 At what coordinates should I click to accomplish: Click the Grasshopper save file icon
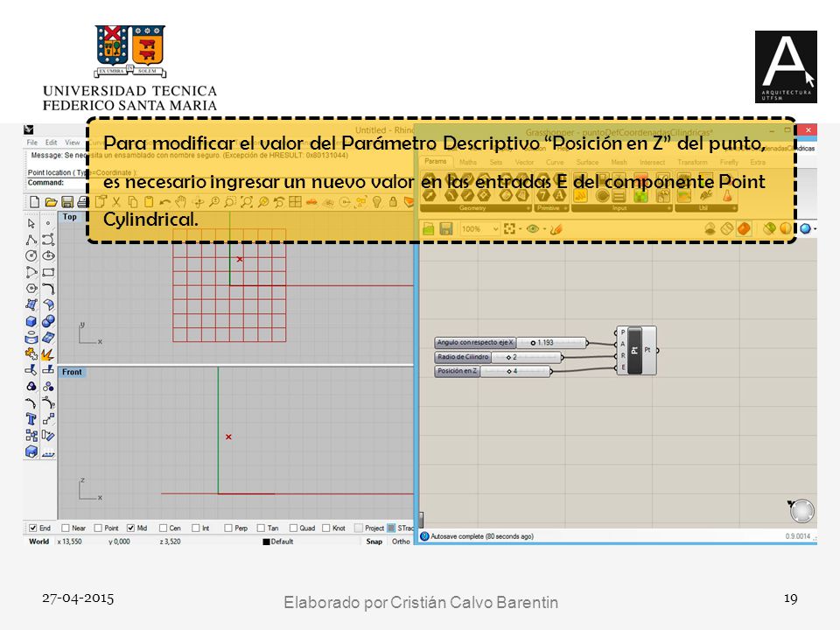coord(445,228)
